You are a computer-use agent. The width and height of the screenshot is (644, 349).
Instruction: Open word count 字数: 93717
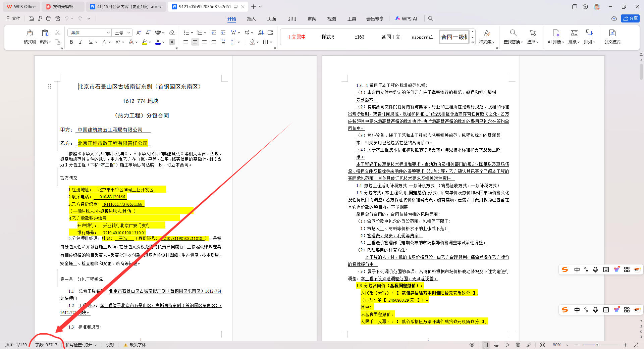[46, 345]
